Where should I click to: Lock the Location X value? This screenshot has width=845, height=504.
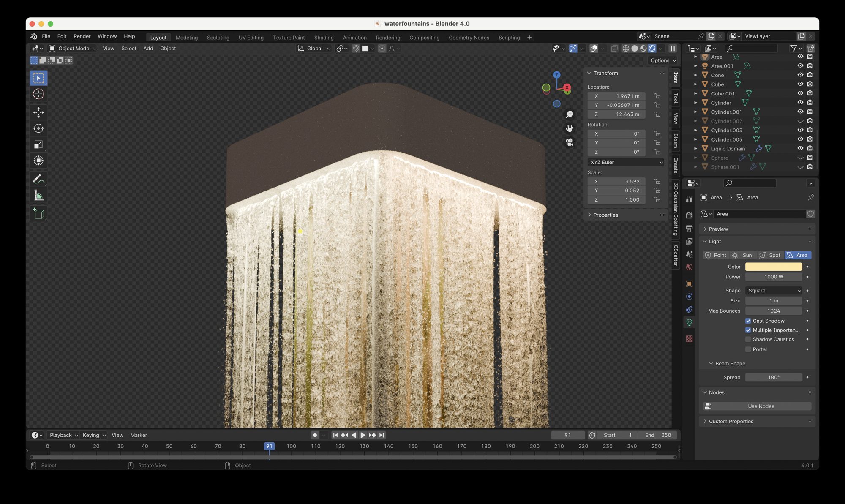(657, 96)
